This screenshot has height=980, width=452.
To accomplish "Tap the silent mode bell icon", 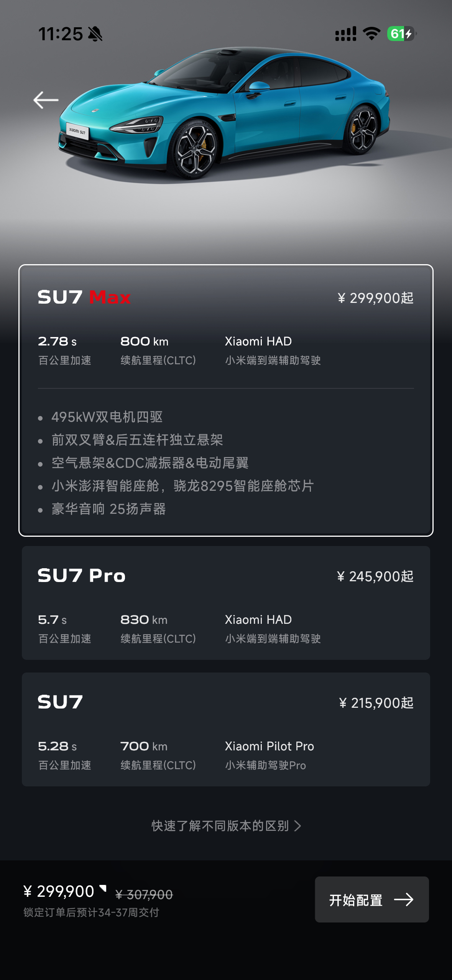I will tap(95, 34).
